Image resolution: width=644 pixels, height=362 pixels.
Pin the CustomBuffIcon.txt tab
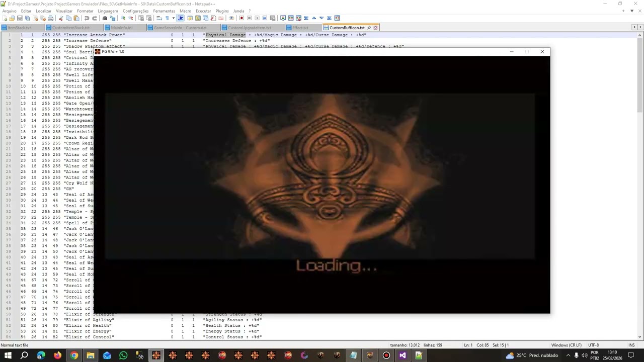click(369, 28)
